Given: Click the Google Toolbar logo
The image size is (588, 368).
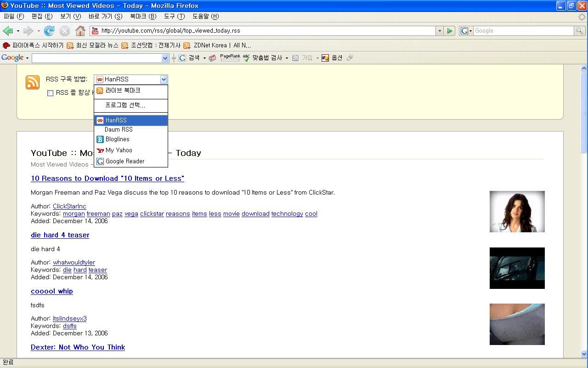Looking at the screenshot, I should click(x=12, y=57).
